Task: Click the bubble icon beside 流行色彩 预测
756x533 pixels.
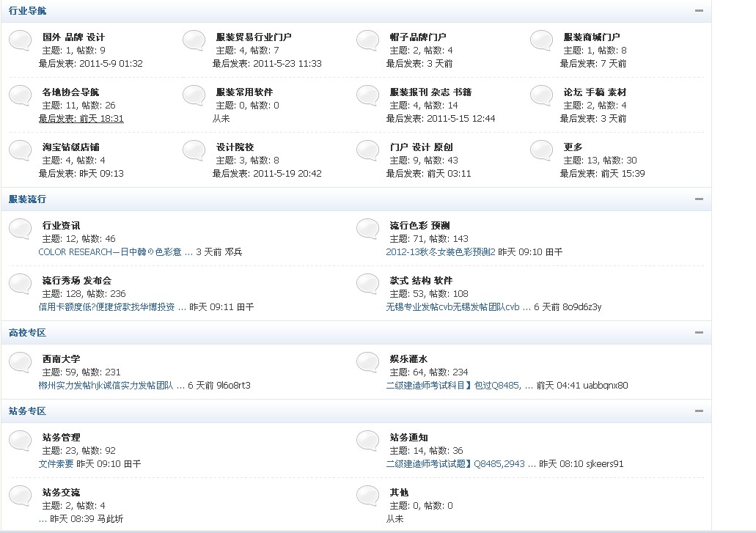Action: [367, 229]
